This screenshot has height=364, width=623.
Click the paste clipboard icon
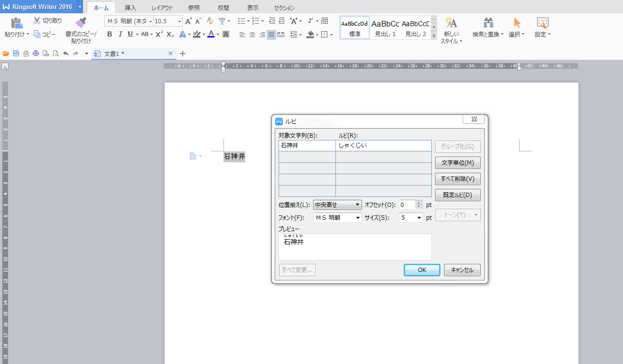17,22
